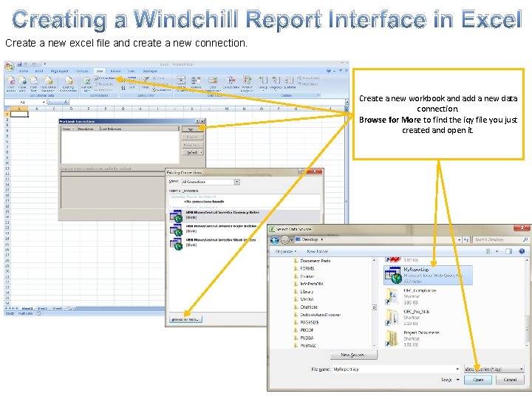
Task: Open the Developer ribbon tab
Action: (x=149, y=71)
